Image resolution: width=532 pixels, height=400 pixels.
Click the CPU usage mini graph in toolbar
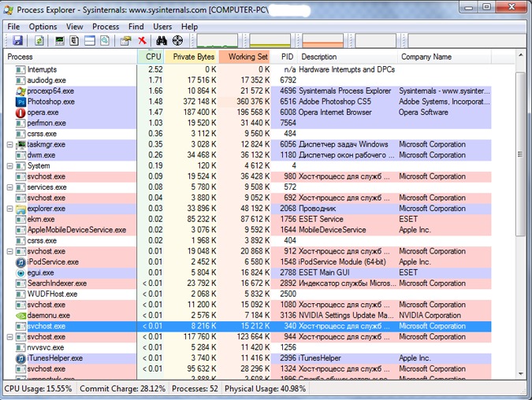point(217,40)
